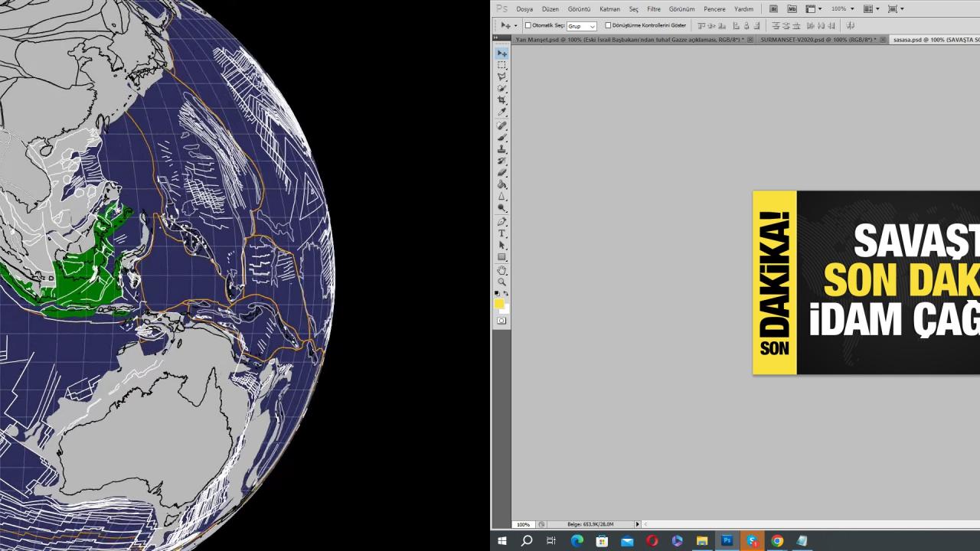980x551 pixels.
Task: Open the Move tool preset picker arrow
Action: pyautogui.click(x=514, y=26)
